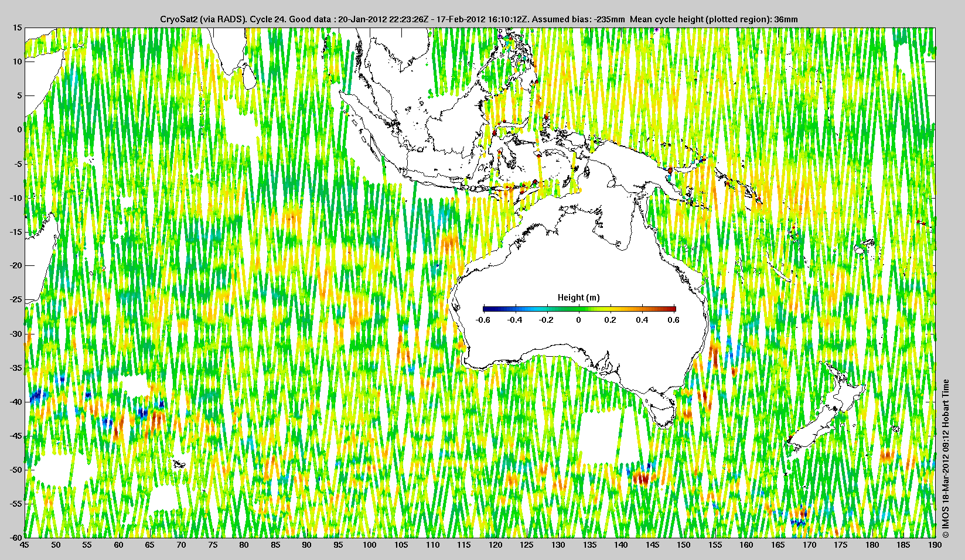Click the "Height (m)" colorbar label
Viewport: 965px width, 560px height.
tap(579, 298)
